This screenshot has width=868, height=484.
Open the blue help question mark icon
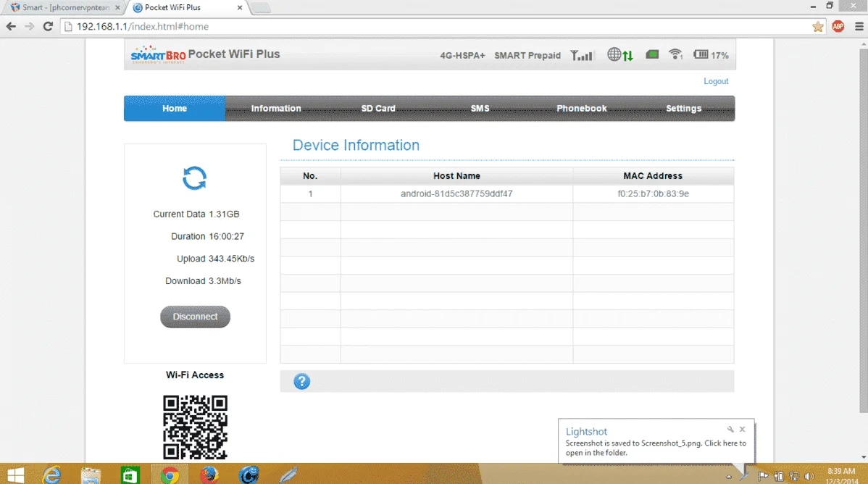tap(301, 382)
